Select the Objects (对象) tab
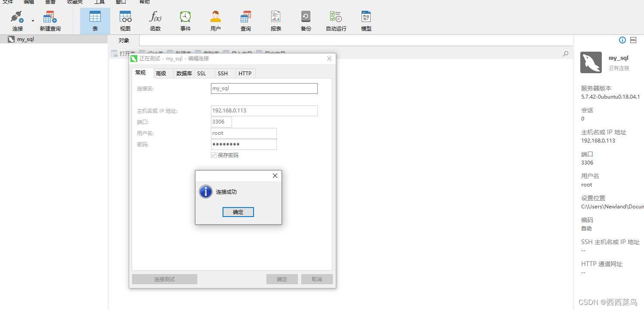This screenshot has width=644, height=310. coord(124,40)
